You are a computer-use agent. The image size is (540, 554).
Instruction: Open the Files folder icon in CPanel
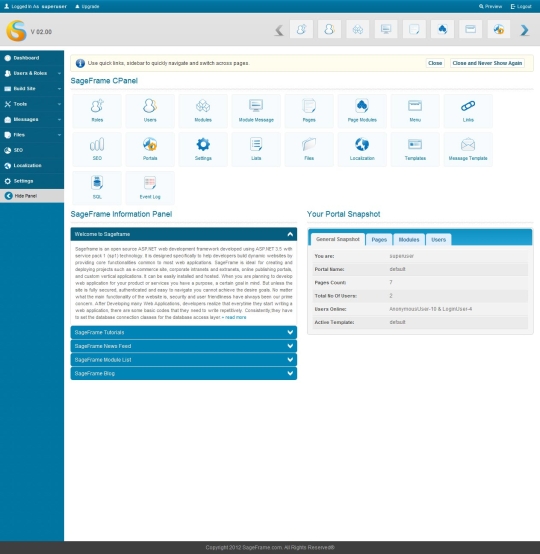tap(309, 149)
